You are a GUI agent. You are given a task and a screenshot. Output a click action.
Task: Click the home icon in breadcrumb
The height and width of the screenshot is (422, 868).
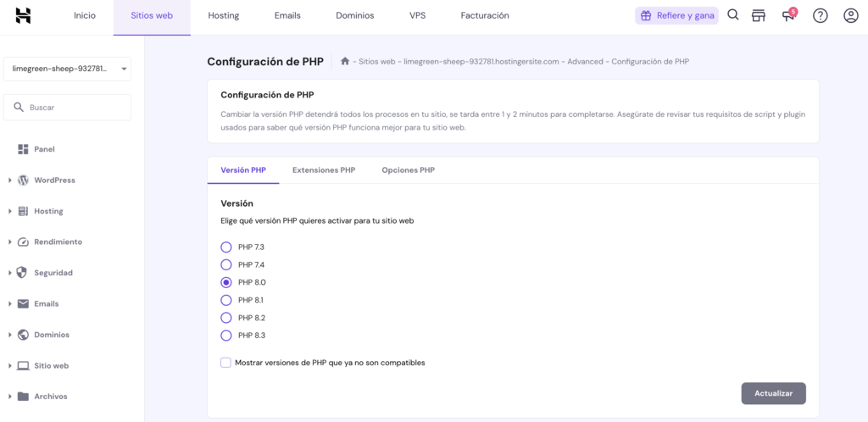point(345,61)
